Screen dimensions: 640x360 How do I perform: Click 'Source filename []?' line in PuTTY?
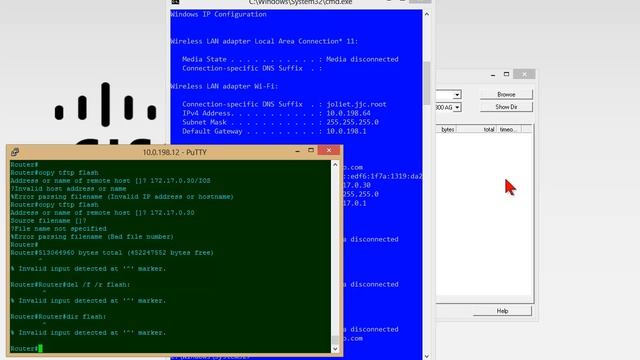click(49, 220)
